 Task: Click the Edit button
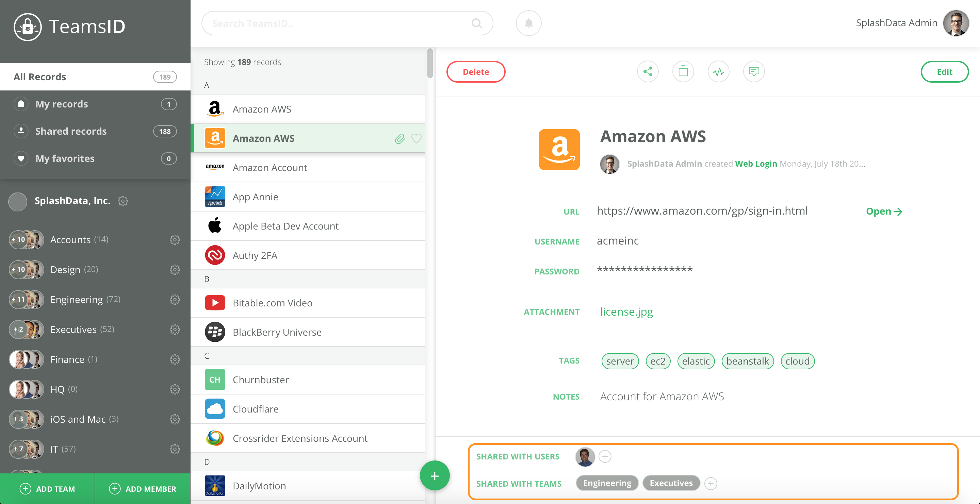[x=944, y=71]
